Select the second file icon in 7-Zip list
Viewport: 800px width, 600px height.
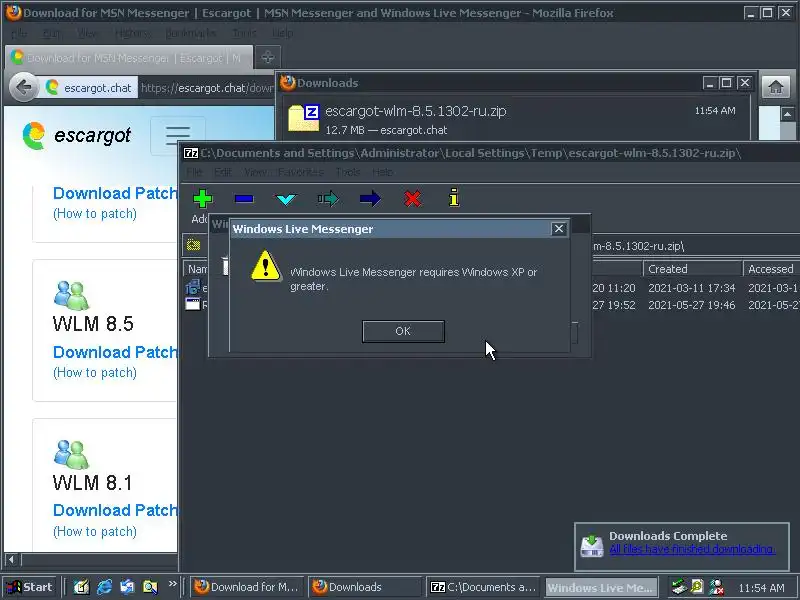193,305
